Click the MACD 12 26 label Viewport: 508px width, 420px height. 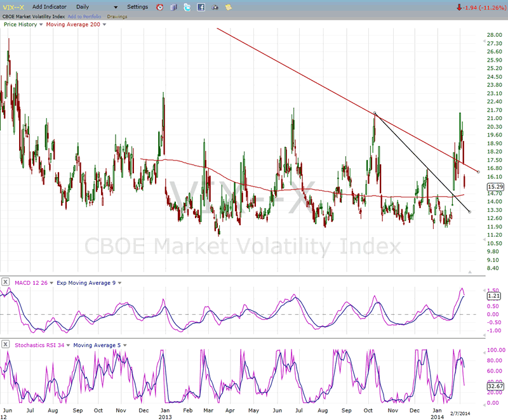[x=31, y=283]
